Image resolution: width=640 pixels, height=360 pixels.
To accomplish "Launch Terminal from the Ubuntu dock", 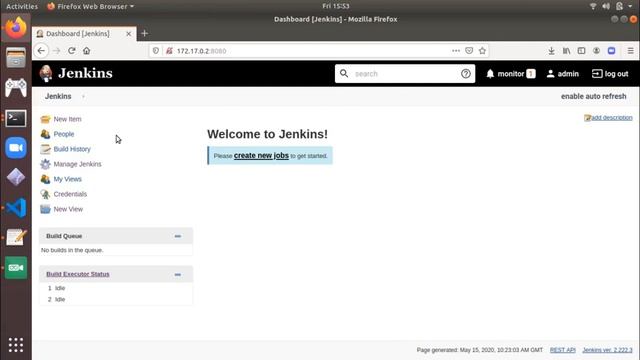I will 16,118.
